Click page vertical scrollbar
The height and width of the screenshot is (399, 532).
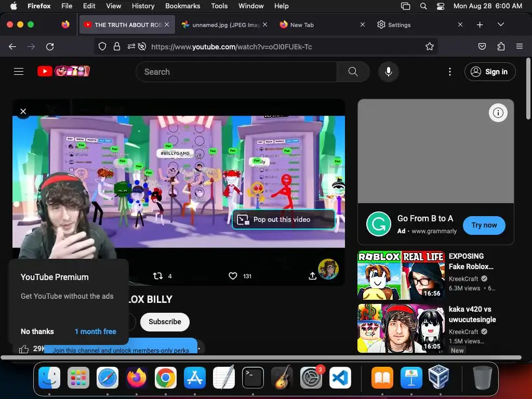pyautogui.click(x=528, y=89)
